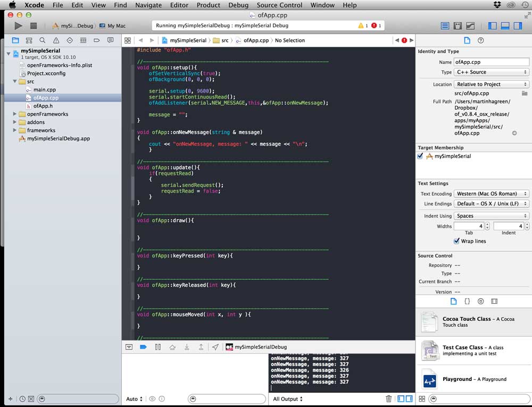Clear the console with trash icon

click(389, 399)
